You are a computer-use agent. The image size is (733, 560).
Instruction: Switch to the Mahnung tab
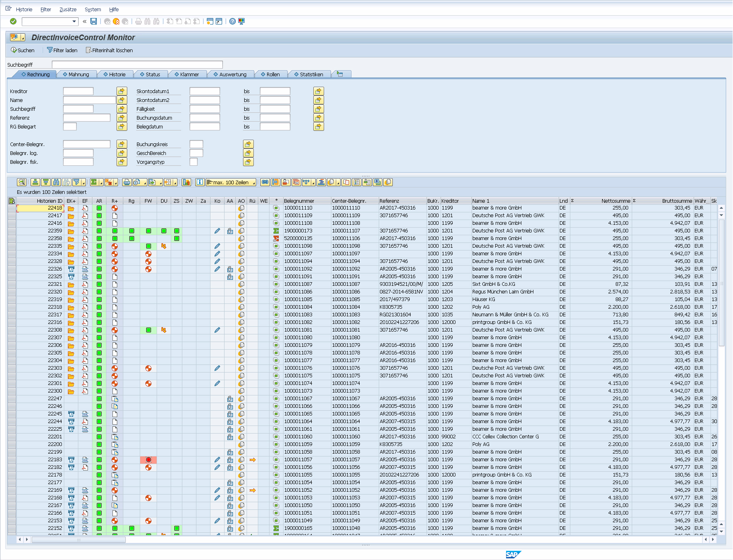click(x=78, y=74)
